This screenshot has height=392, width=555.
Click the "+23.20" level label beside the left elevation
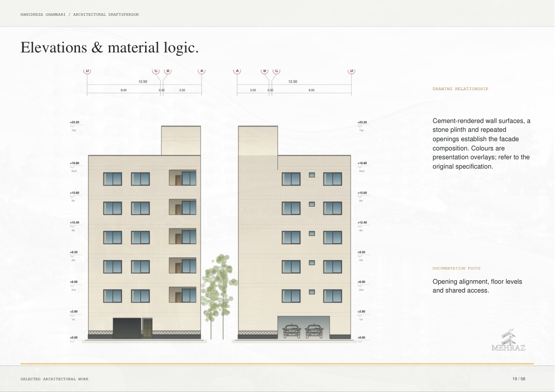tap(75, 122)
